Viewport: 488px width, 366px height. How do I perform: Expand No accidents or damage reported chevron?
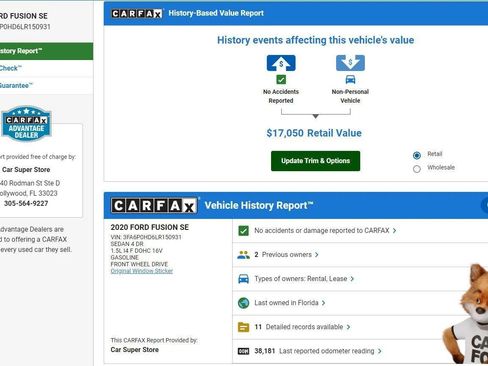tap(395, 231)
